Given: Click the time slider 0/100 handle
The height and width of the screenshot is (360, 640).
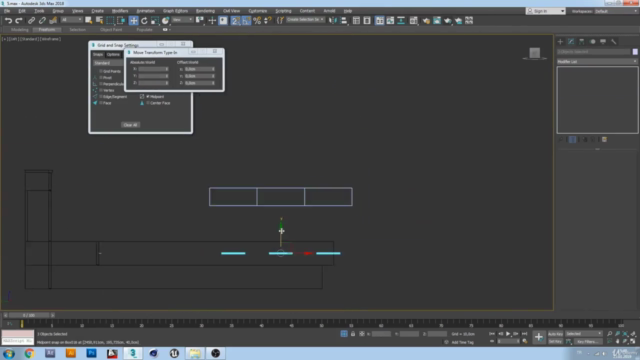Looking at the screenshot, I should tap(29, 315).
